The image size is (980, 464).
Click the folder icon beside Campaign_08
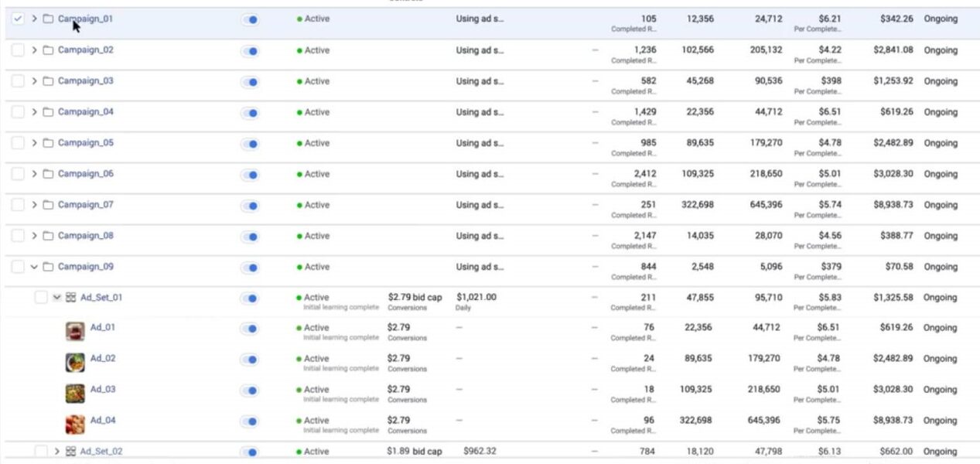click(48, 236)
